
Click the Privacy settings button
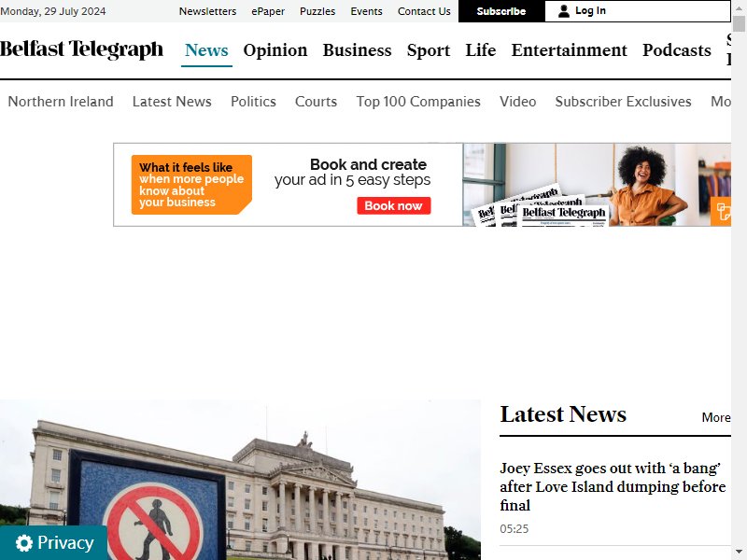click(54, 543)
